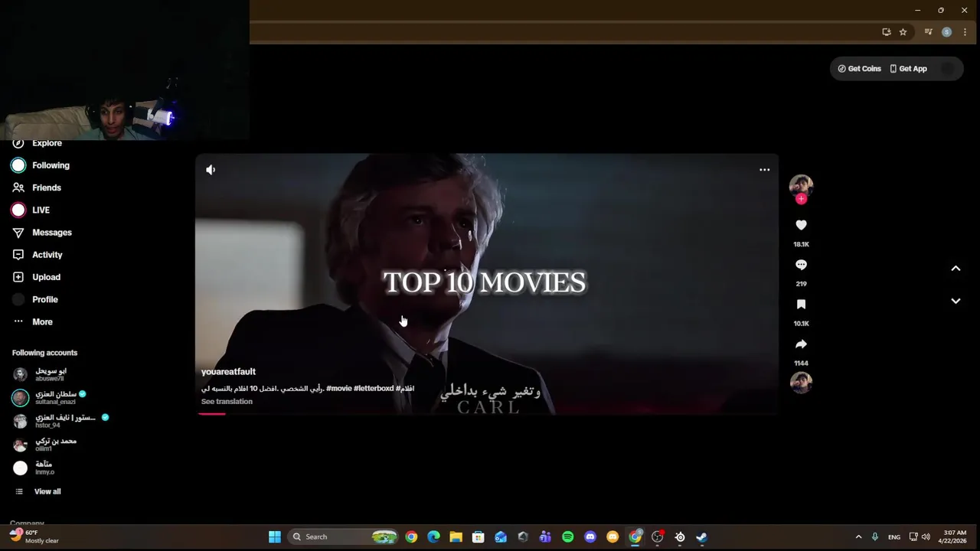Open the spinning sound disc below share
The width and height of the screenshot is (980, 551).
tap(801, 382)
